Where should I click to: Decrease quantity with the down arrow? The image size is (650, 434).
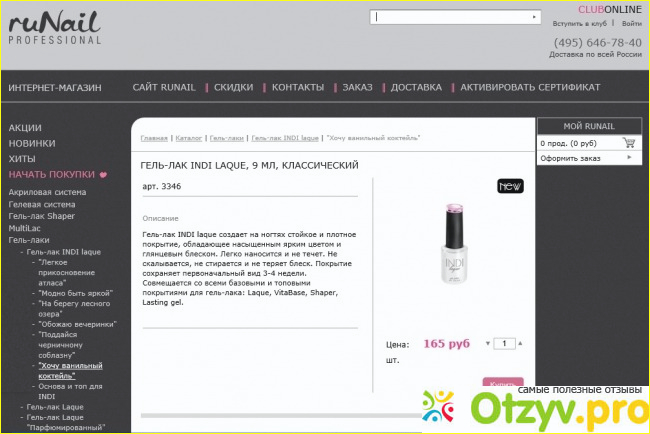pos(488,343)
